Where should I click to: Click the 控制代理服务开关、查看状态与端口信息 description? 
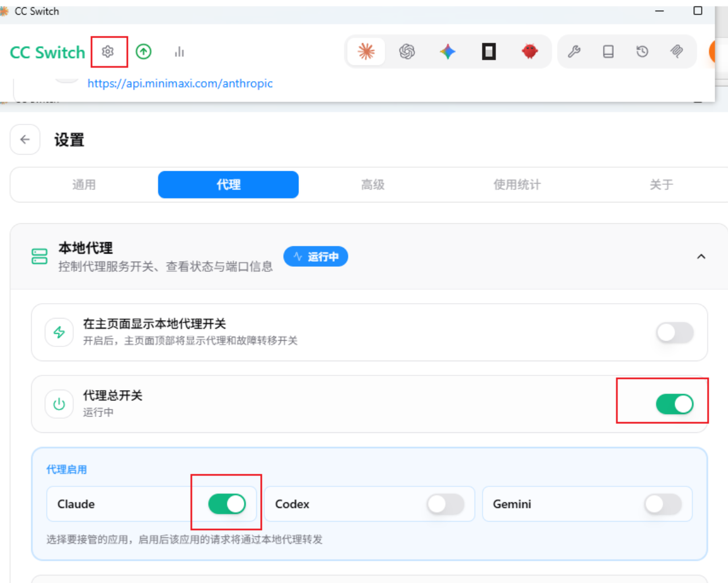point(165,267)
